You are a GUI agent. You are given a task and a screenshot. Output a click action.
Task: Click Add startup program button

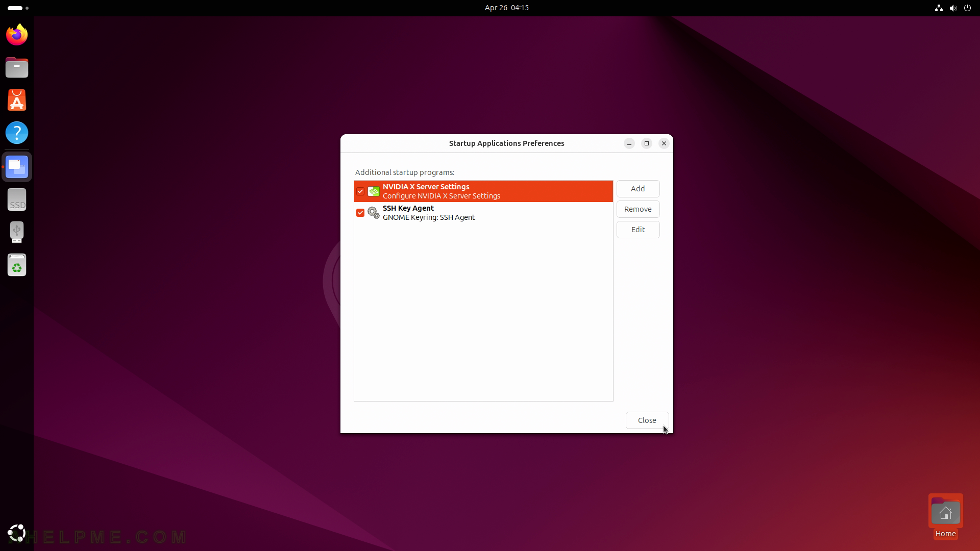638,189
